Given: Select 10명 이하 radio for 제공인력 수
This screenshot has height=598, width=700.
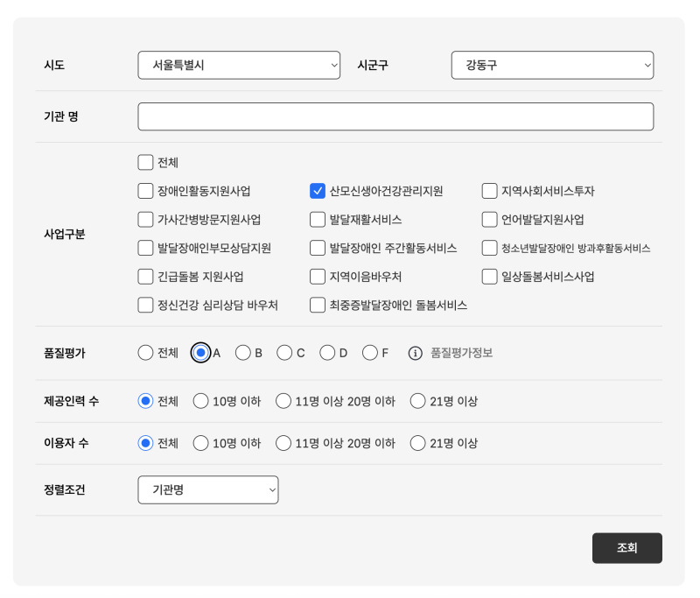Looking at the screenshot, I should (x=201, y=401).
